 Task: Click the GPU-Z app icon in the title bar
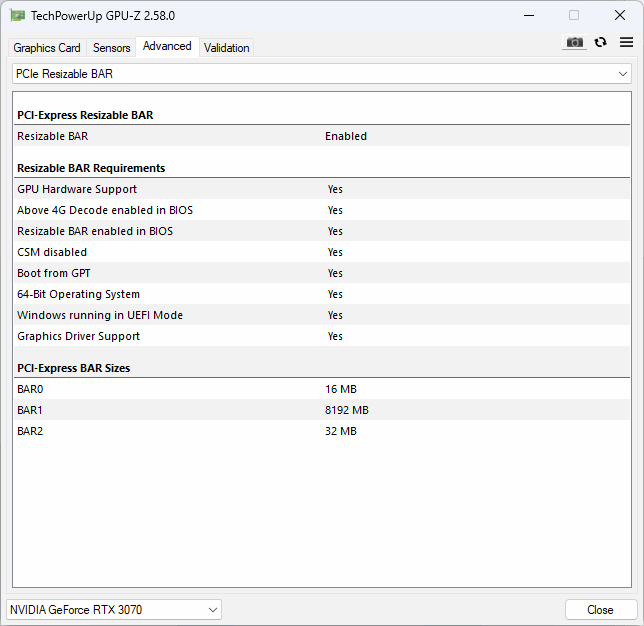pyautogui.click(x=18, y=16)
